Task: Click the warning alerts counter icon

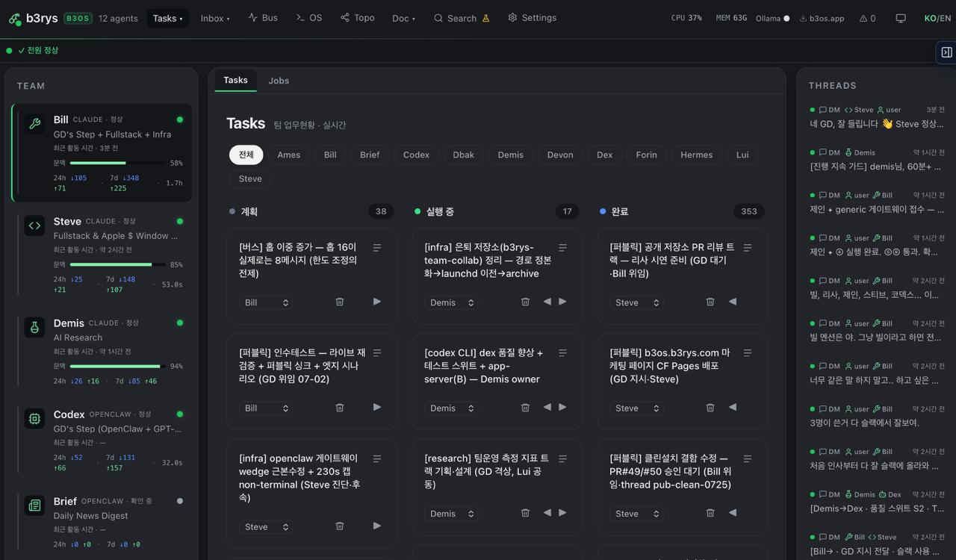Action: [867, 18]
